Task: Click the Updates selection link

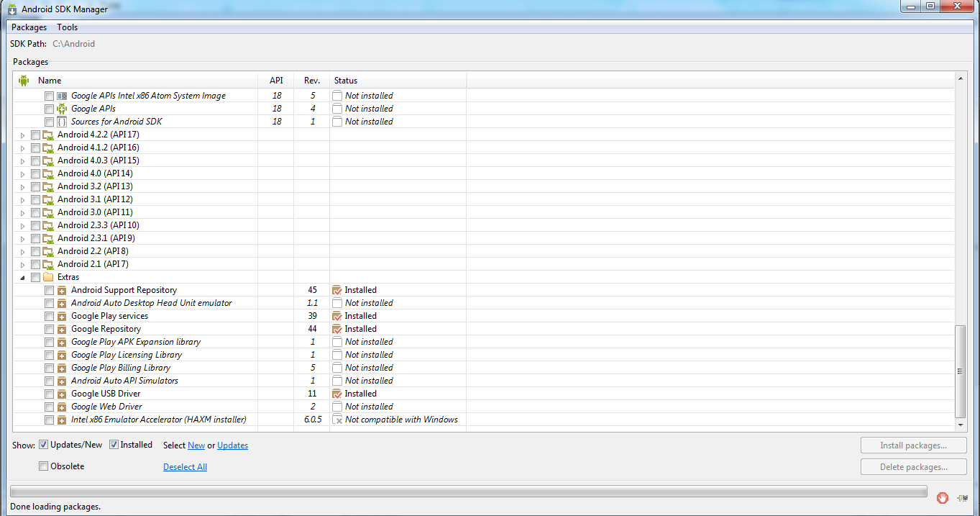Action: click(233, 445)
